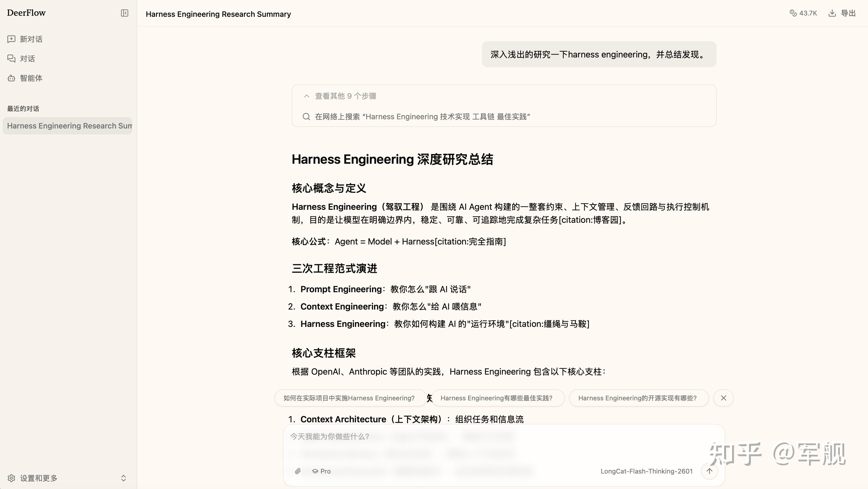Click the web search step text row
The image size is (868, 489).
(422, 117)
